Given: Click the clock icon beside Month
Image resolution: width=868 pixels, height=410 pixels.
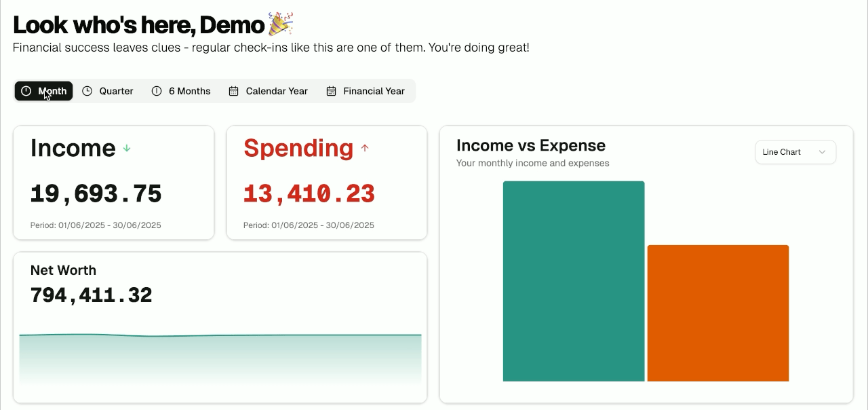Looking at the screenshot, I should pos(26,91).
